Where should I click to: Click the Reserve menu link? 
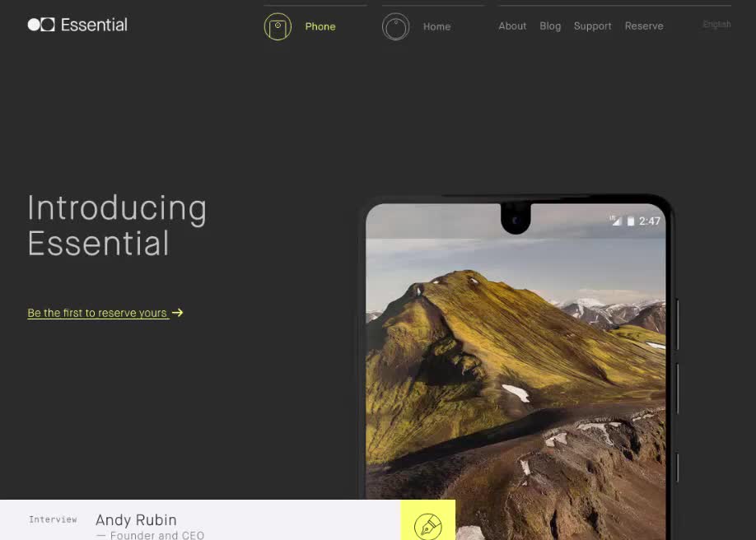[x=644, y=26]
